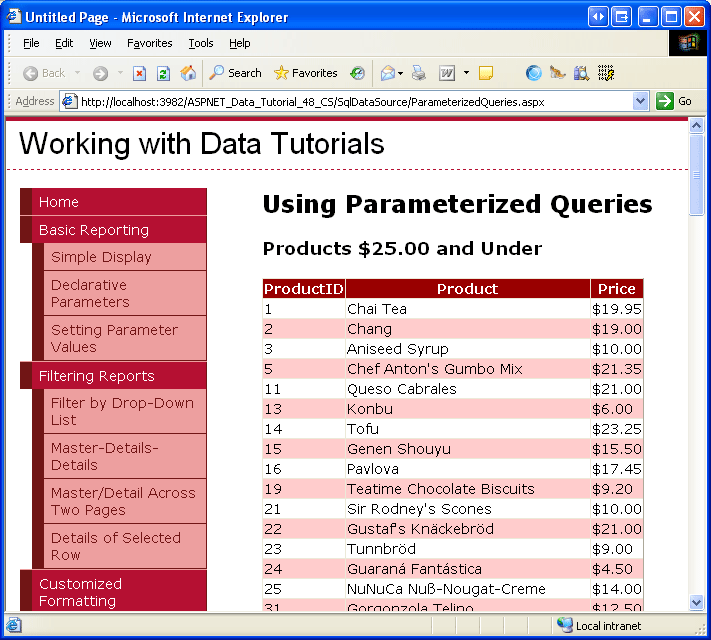
Task: Go to Home page icon in toolbar
Action: tap(188, 73)
